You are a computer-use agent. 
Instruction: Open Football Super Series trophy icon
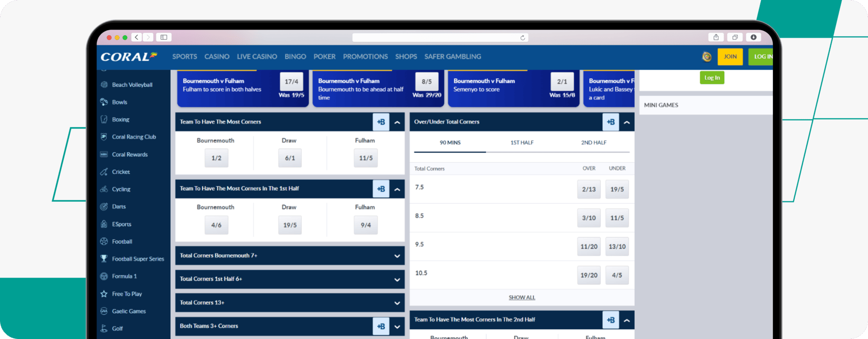click(x=104, y=259)
